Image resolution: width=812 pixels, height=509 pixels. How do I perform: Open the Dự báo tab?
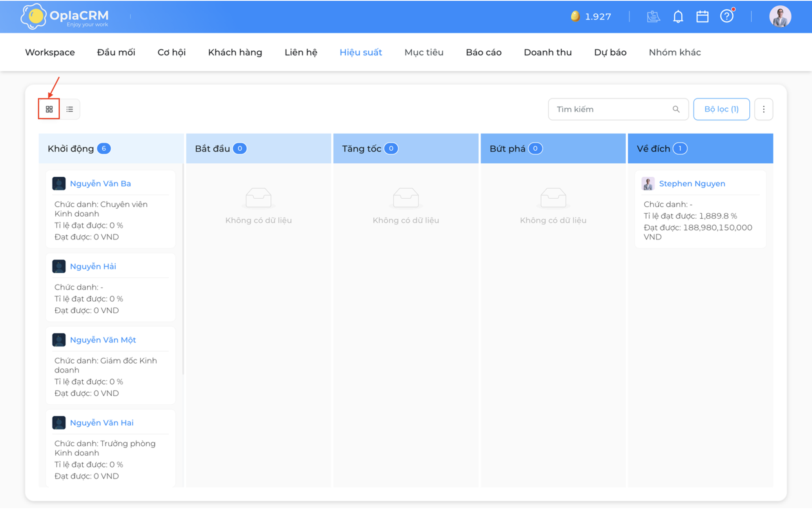pos(610,52)
